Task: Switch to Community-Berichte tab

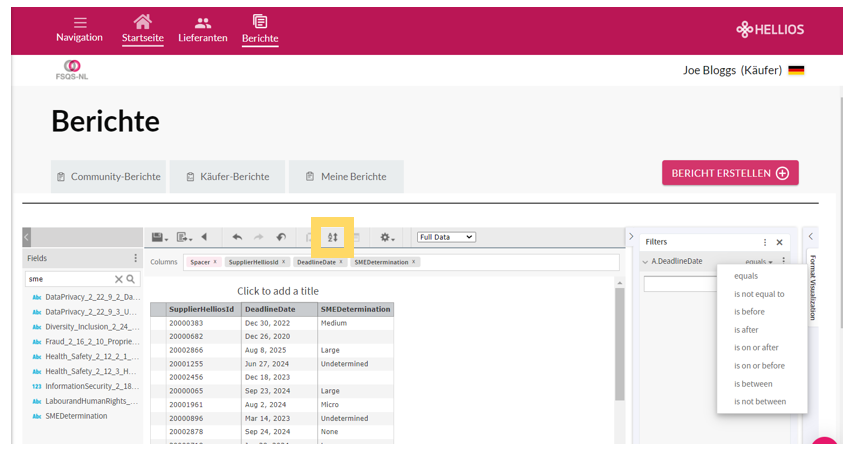Action: coord(108,177)
